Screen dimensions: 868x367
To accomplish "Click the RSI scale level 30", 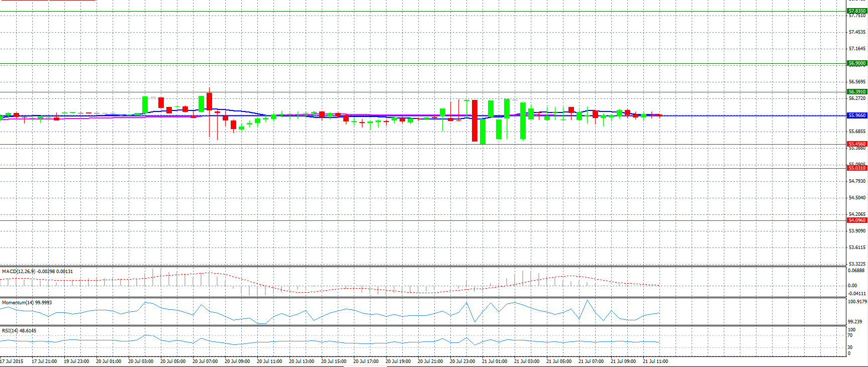I will pyautogui.click(x=850, y=347).
